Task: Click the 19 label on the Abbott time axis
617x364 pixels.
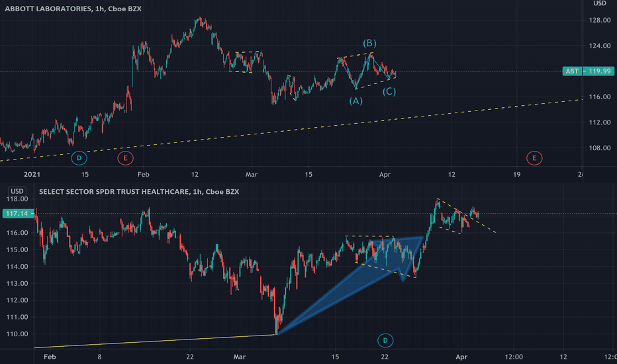Action: [x=516, y=174]
